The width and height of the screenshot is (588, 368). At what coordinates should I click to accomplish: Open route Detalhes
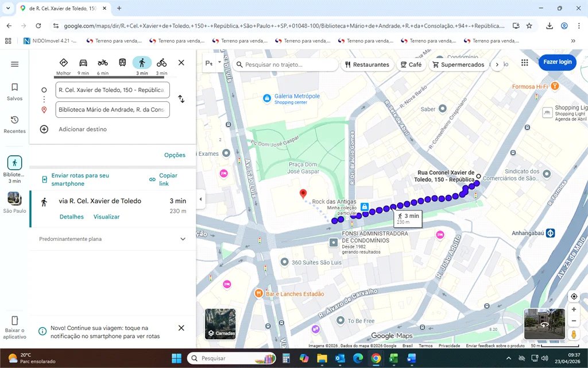72,217
